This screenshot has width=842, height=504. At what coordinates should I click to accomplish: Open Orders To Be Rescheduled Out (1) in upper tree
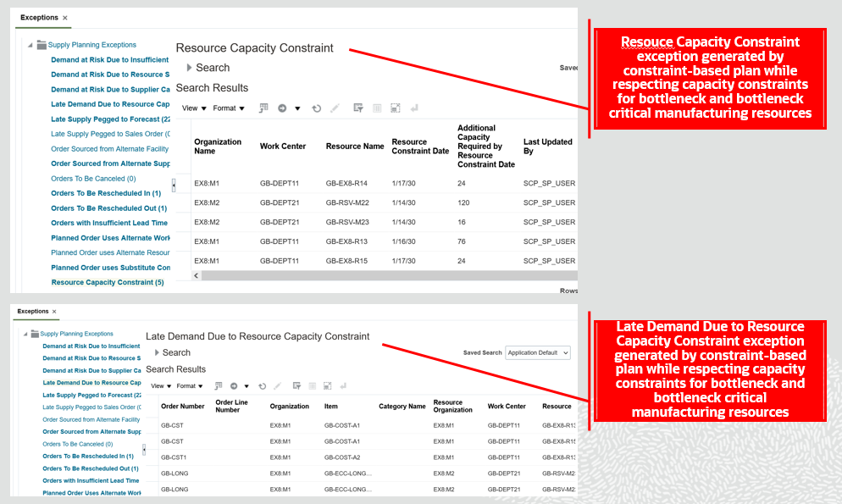pyautogui.click(x=109, y=208)
